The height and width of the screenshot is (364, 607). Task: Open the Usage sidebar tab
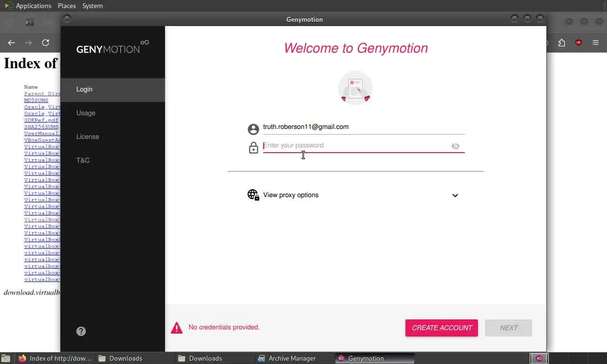(113, 113)
